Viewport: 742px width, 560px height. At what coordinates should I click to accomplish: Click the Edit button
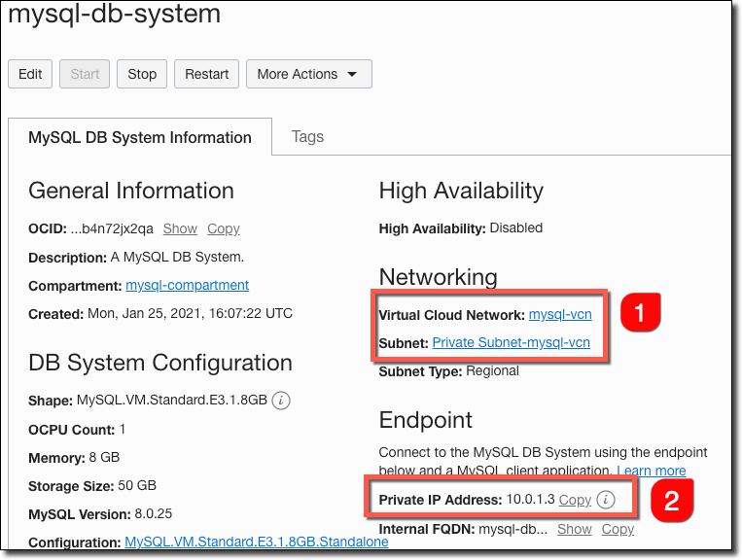click(30, 74)
